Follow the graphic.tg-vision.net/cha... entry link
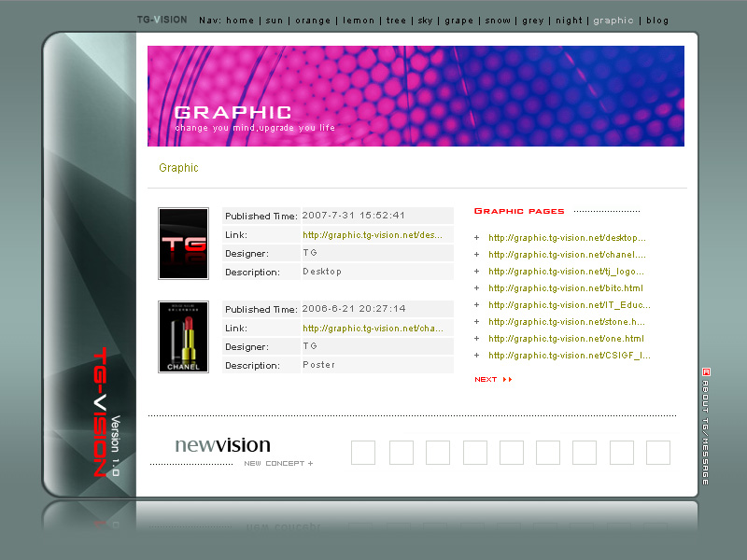This screenshot has width=747, height=560. pos(373,329)
